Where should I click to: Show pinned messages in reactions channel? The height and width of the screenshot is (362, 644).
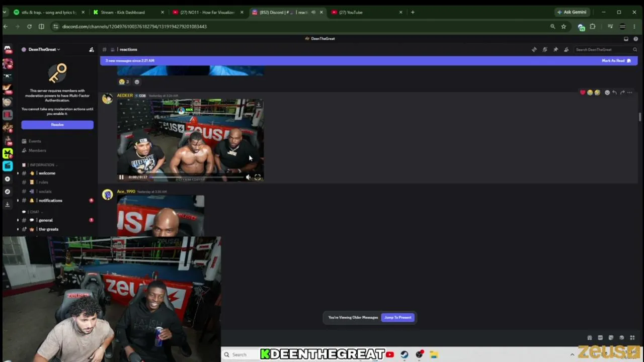[555, 49]
